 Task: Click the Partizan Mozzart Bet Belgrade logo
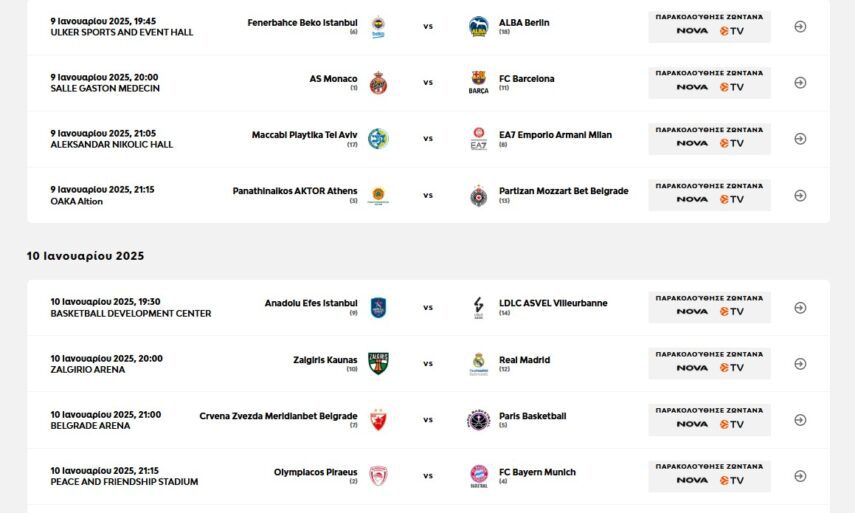479,195
